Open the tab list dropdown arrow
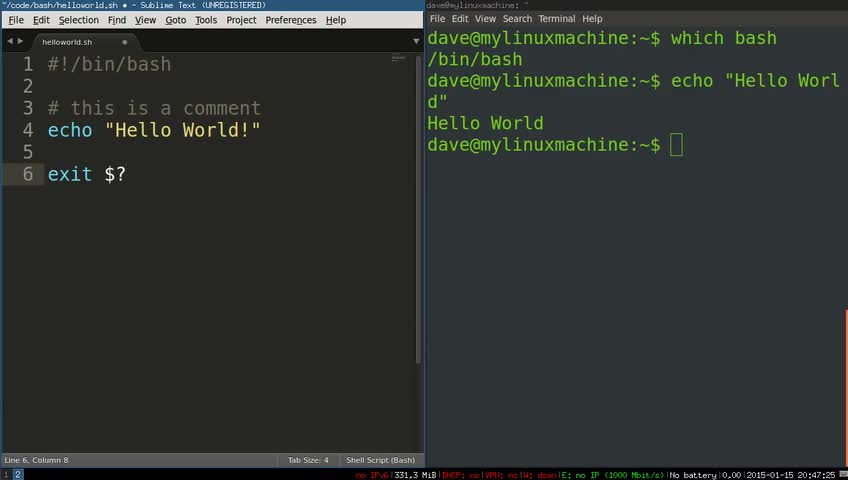This screenshot has width=848, height=480. point(416,41)
